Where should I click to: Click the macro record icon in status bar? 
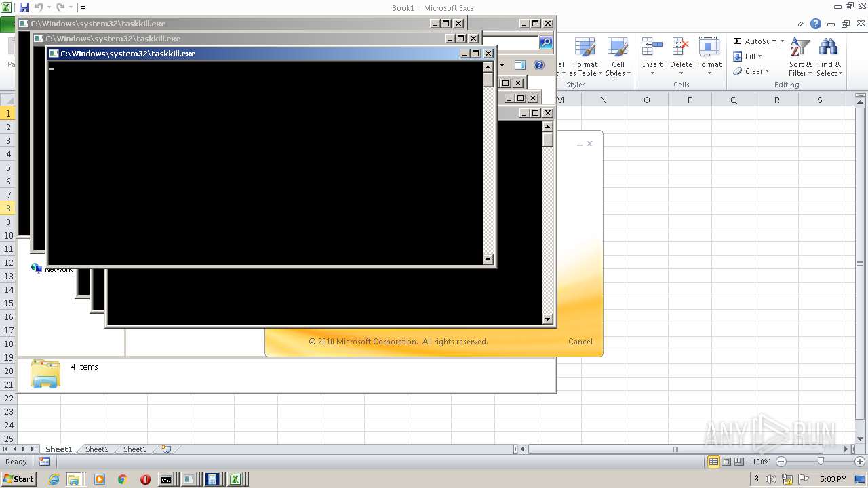click(44, 462)
